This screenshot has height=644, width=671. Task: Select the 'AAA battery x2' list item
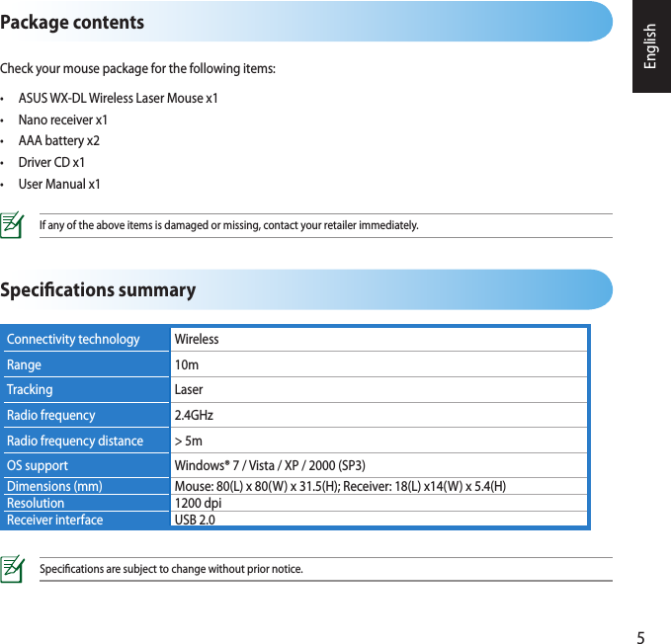point(59,140)
